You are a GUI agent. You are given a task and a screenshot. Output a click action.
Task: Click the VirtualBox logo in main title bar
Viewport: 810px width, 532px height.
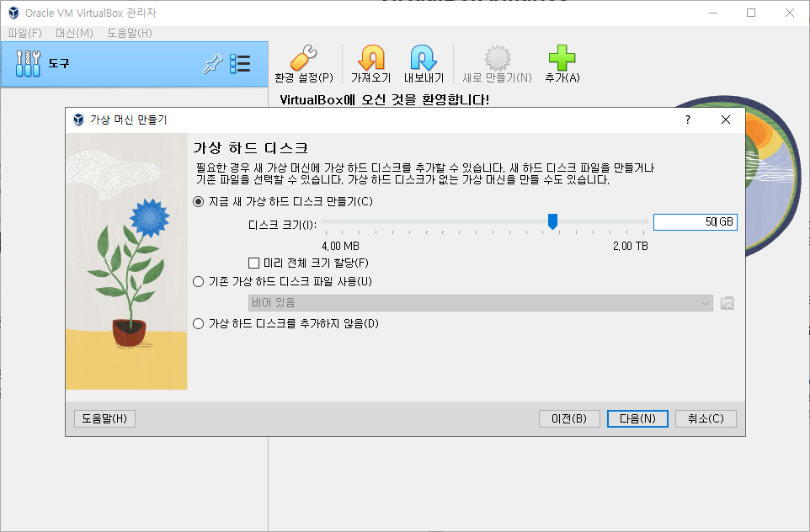pos(13,13)
